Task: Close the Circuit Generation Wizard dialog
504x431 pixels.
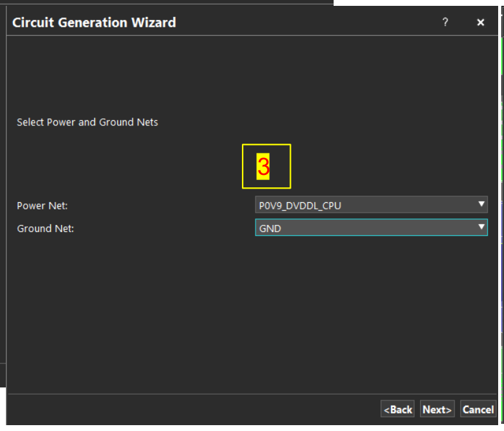Action: click(x=481, y=22)
